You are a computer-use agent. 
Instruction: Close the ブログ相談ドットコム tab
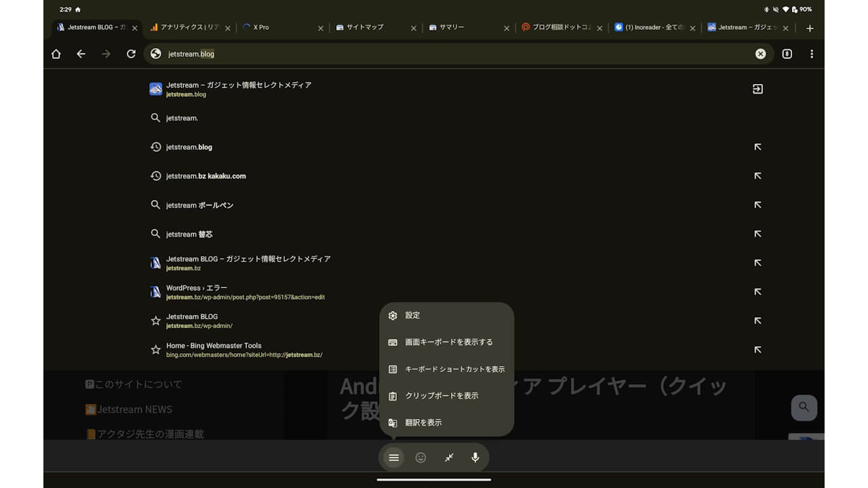[x=599, y=28]
